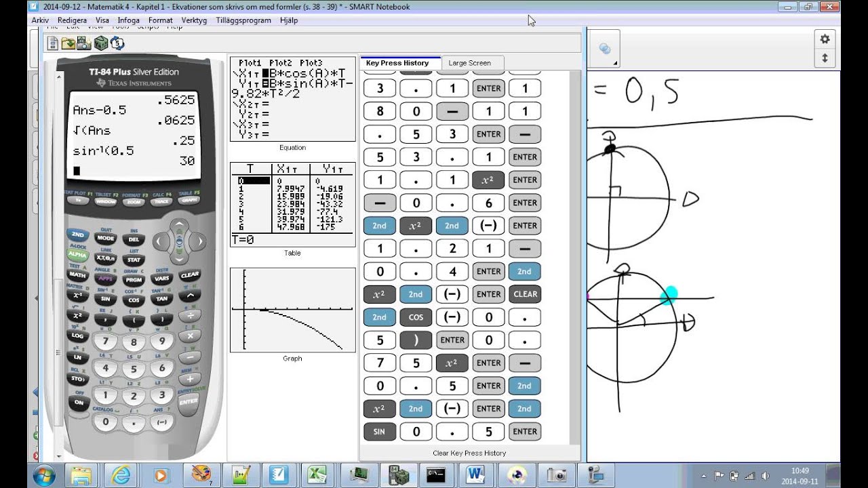Click the CLEAR key on the calculator
The width and height of the screenshot is (868, 488).
(x=190, y=276)
